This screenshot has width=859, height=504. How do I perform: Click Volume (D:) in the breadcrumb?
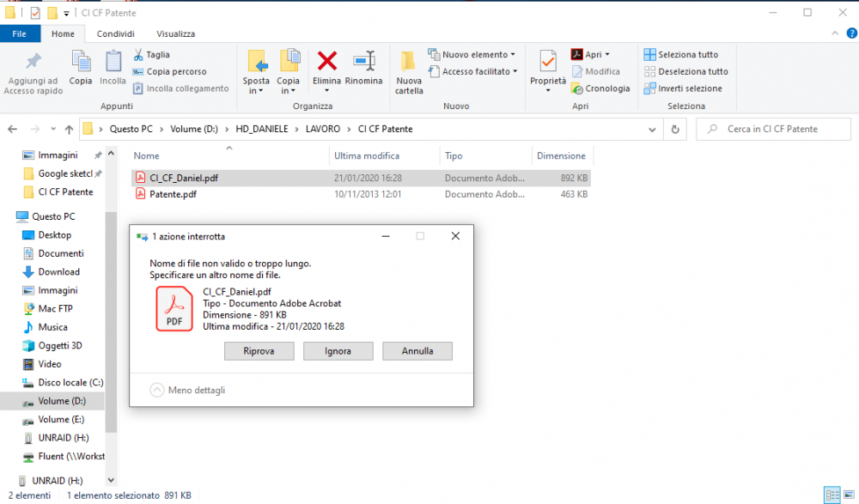(x=194, y=130)
